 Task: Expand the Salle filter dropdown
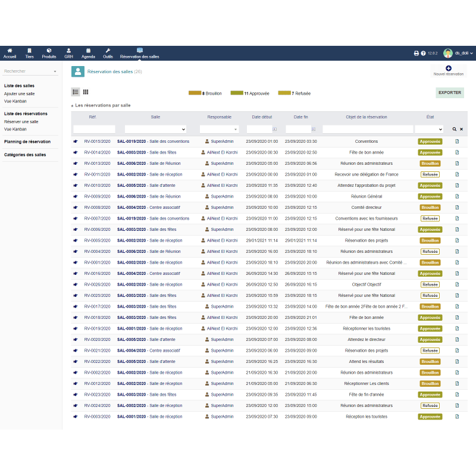coord(155,129)
